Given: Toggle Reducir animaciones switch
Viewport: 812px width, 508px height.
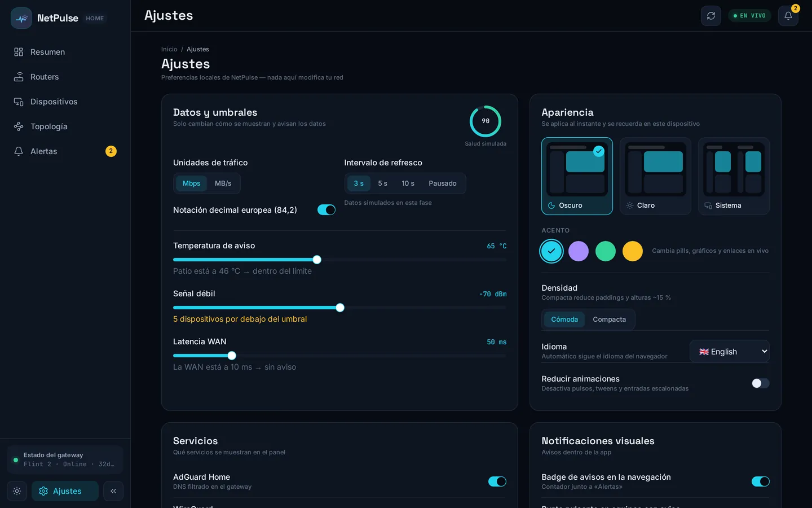Looking at the screenshot, I should pos(761,383).
